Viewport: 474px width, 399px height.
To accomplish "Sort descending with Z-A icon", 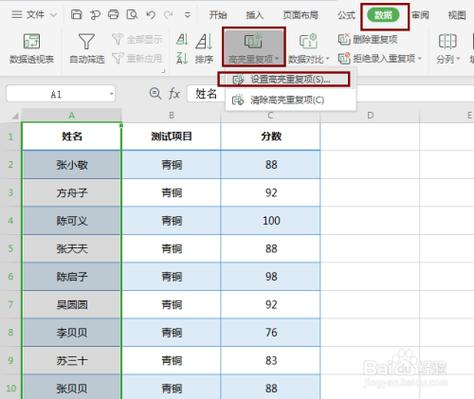I will coord(182,58).
